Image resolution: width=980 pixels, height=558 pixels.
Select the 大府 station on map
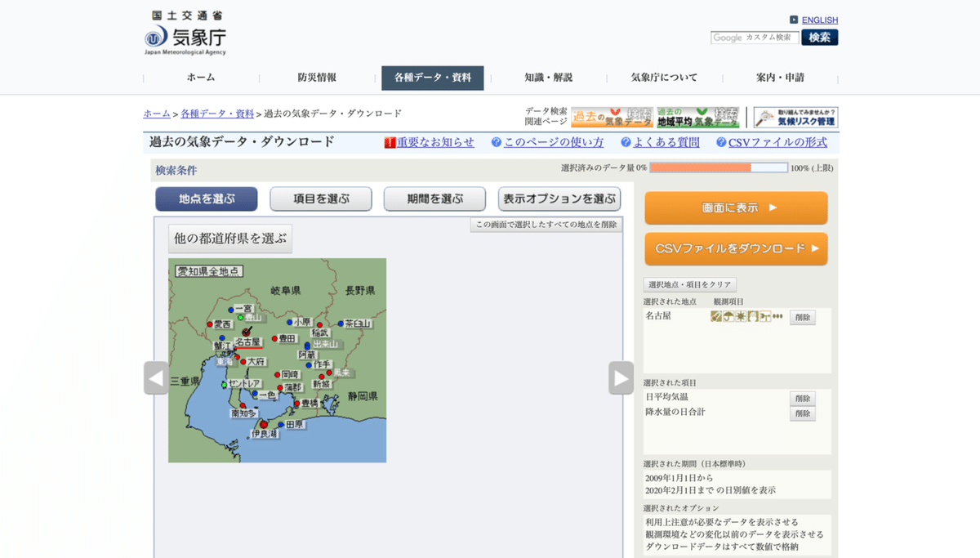tap(243, 362)
